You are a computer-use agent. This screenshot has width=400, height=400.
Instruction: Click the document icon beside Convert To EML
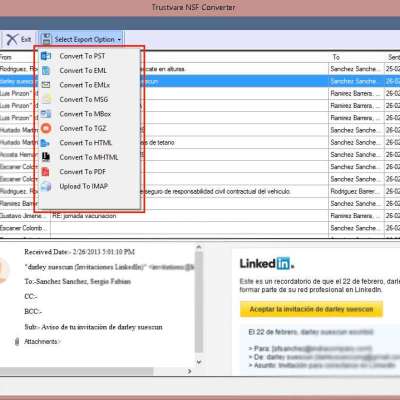coord(46,70)
